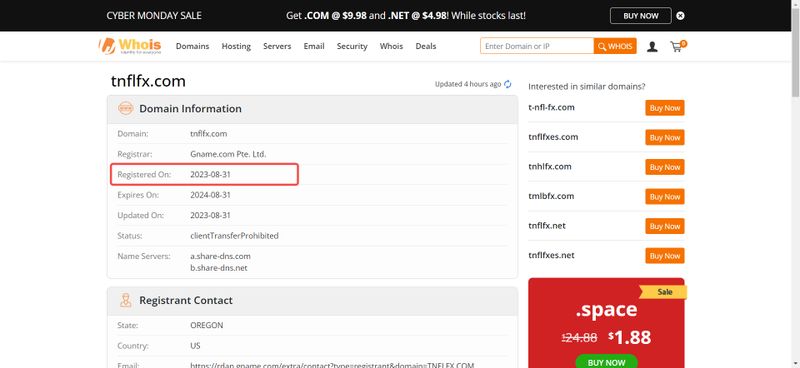800x368 pixels.
Task: Click the t-nfl-fx.com domain suggestion
Action: pos(552,107)
